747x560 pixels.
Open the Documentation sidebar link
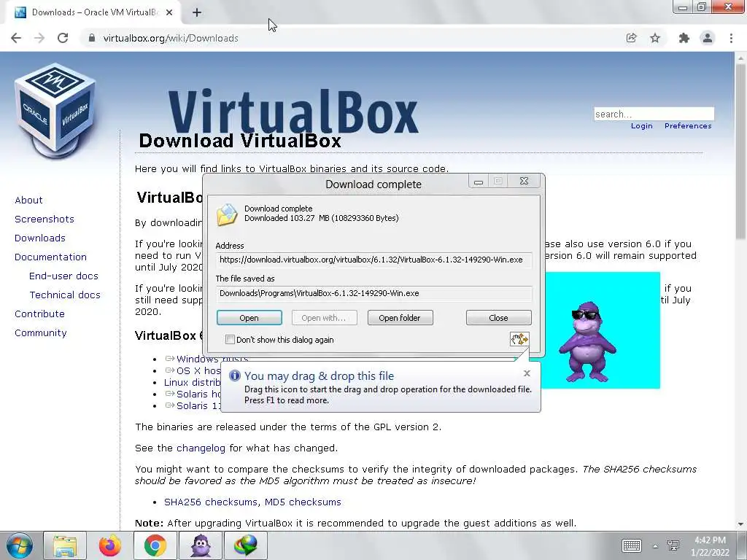point(50,257)
